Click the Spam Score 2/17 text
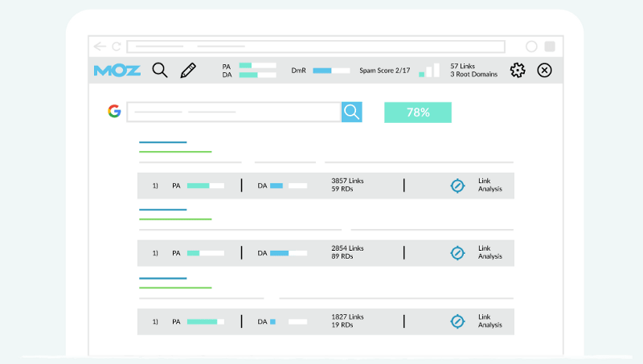Image resolution: width=643 pixels, height=364 pixels. pos(385,71)
